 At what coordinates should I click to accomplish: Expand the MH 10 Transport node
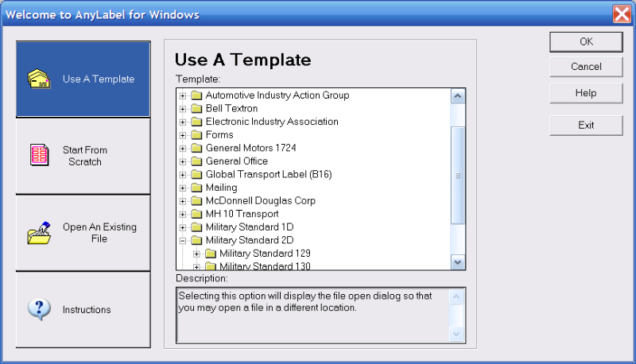[x=183, y=215]
